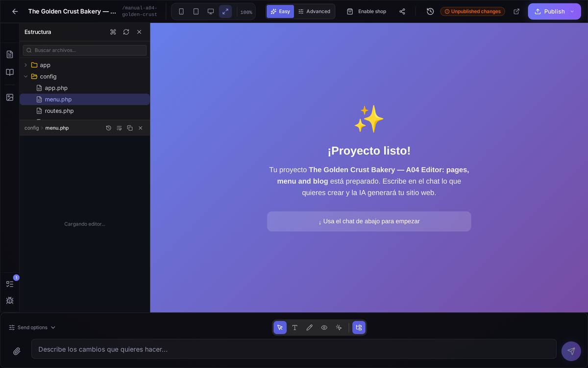Switch preview to desktop monitor view
Image resolution: width=588 pixels, height=368 pixels.
pyautogui.click(x=211, y=11)
